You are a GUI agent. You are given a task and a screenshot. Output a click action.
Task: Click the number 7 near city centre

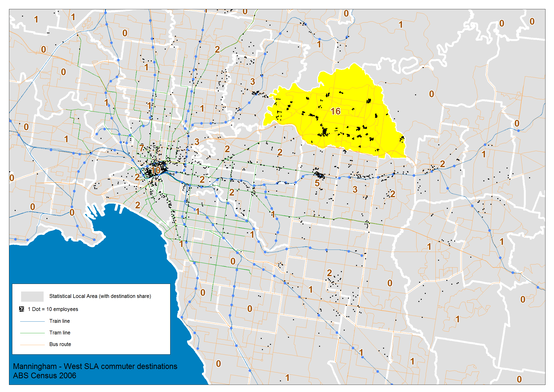[x=142, y=148]
